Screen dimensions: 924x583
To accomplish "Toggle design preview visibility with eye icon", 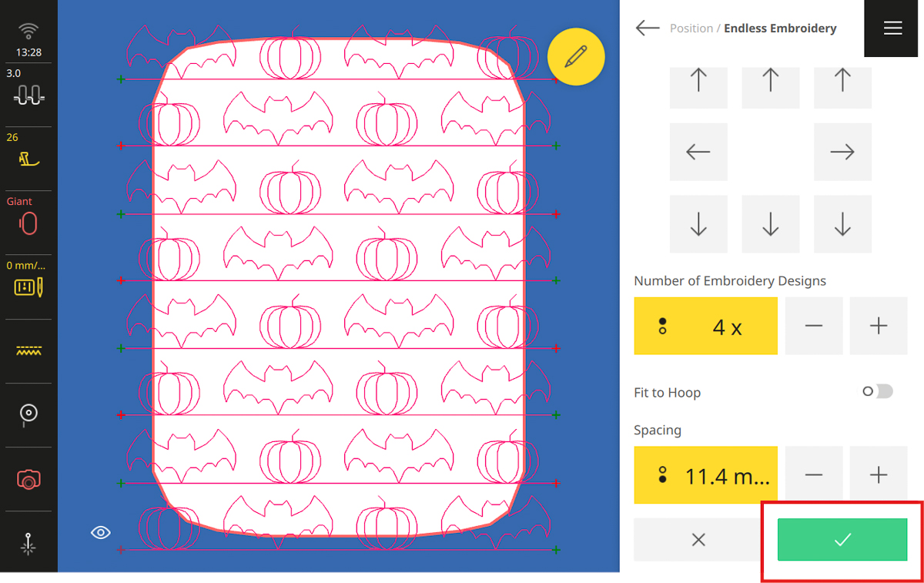I will coord(100,532).
